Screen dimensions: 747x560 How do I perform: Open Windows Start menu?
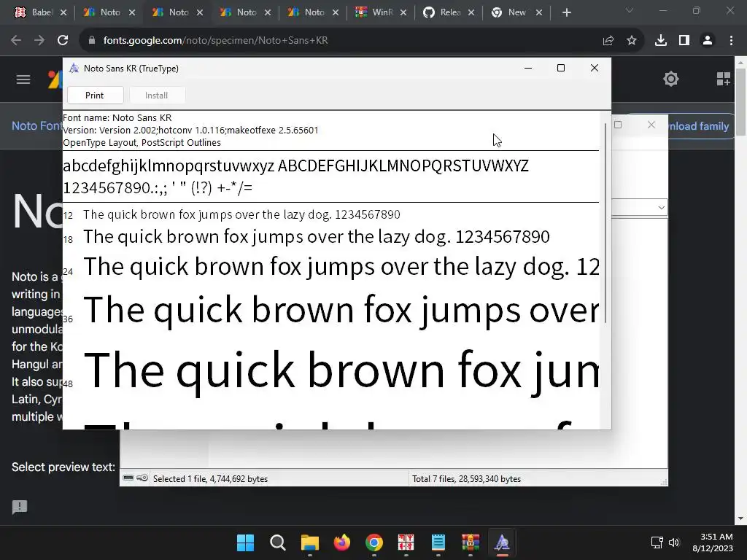(245, 542)
